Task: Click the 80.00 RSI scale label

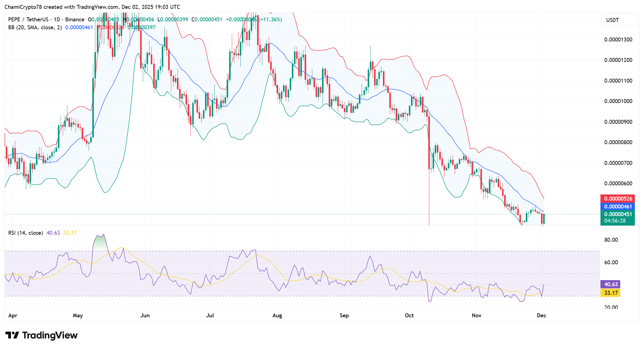Action: (611, 240)
